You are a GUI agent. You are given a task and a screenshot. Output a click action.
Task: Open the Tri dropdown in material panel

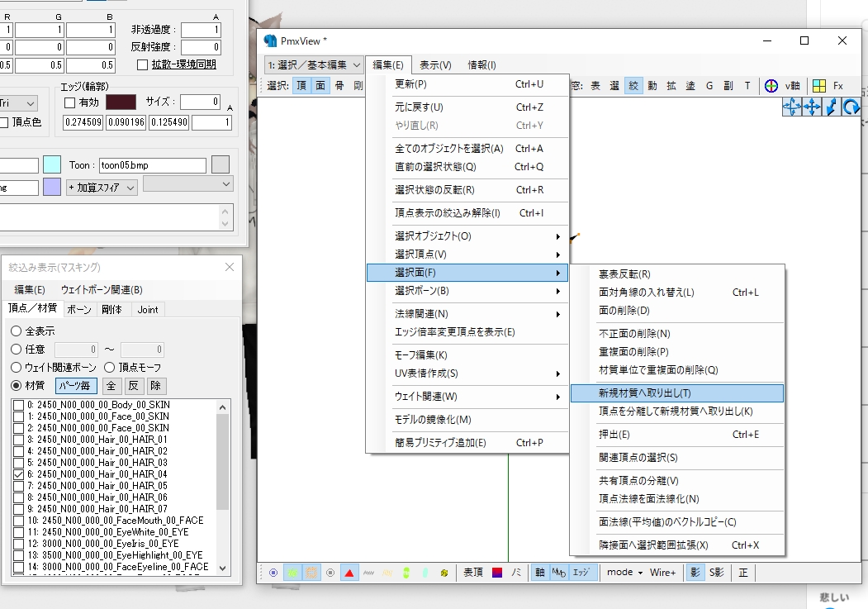click(x=18, y=103)
